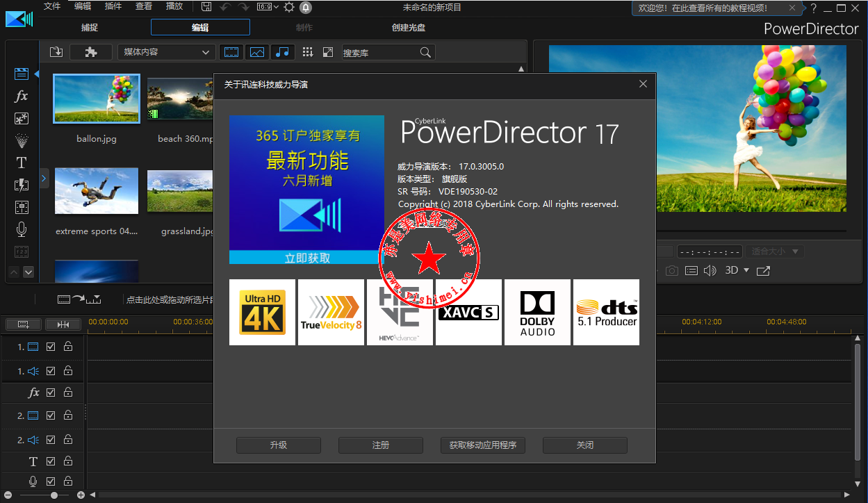Click the fit timeline view button

63,324
